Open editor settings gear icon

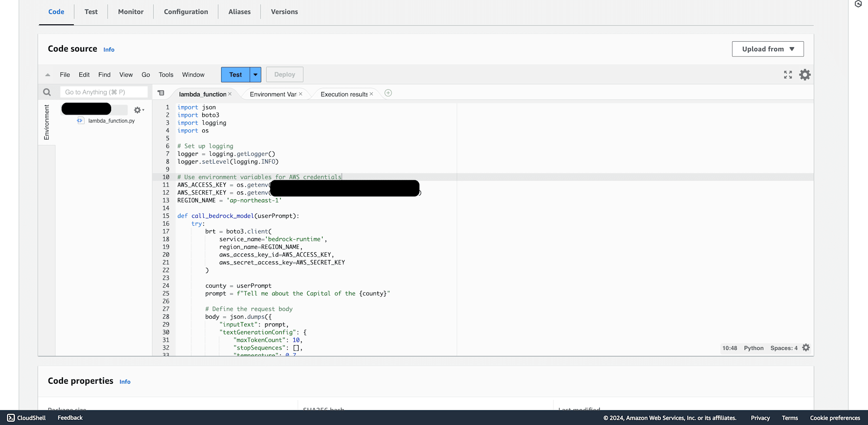pos(805,75)
